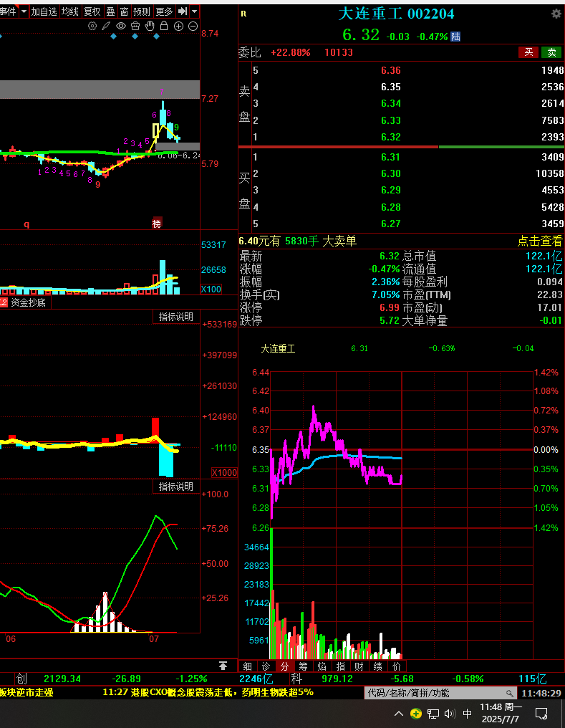Click the red 买 buy button
Image resolution: width=565 pixels, height=728 pixels.
pos(528,52)
